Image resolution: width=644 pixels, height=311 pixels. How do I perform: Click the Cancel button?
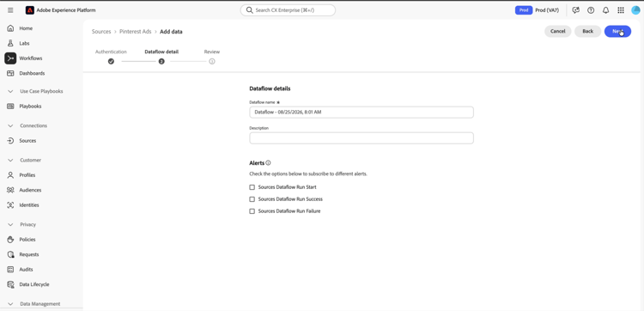[x=558, y=31]
